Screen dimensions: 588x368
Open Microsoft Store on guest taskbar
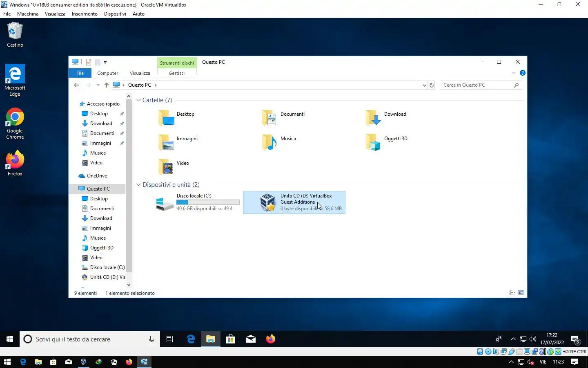(x=230, y=339)
